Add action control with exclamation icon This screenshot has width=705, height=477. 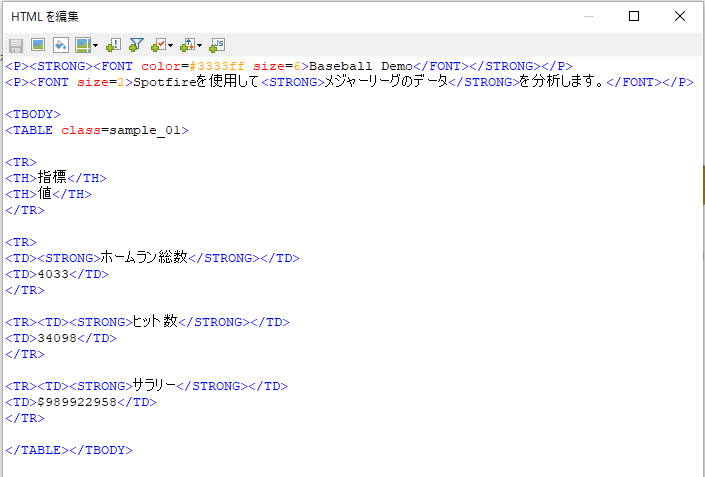point(114,45)
